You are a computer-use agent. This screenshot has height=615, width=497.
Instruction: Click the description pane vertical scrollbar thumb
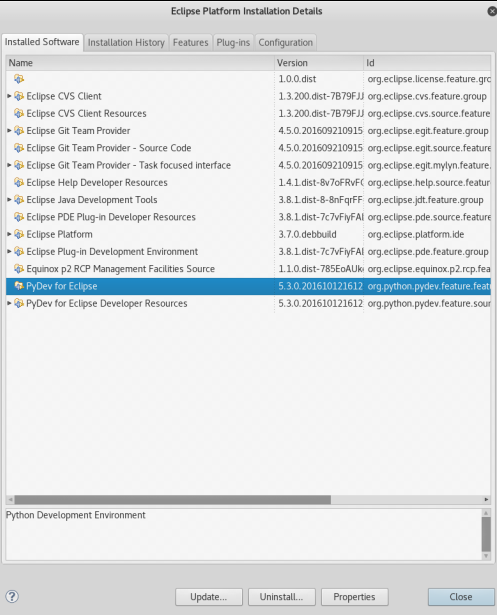[486, 534]
